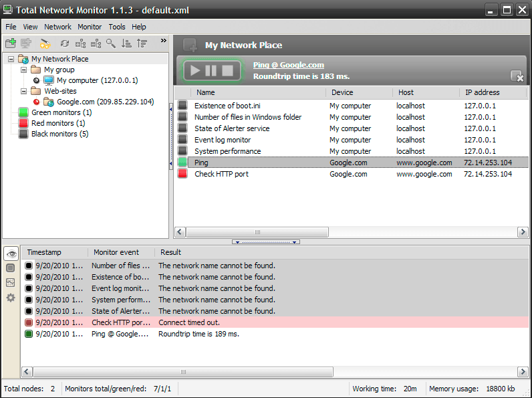Click the add monitor icon beside header

pos(190,45)
